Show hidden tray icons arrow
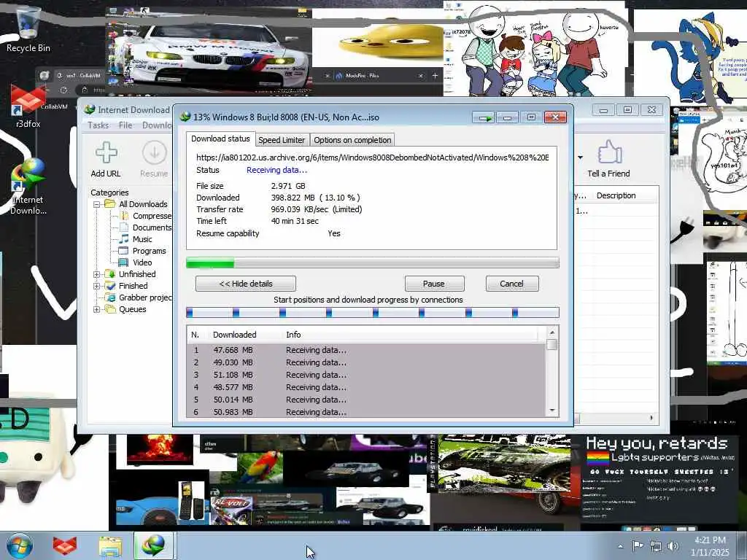 pyautogui.click(x=620, y=547)
